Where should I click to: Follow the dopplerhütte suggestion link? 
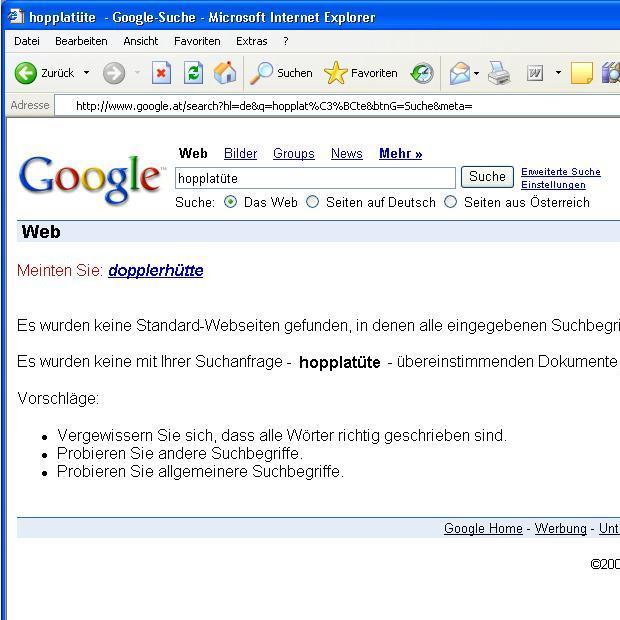click(156, 270)
